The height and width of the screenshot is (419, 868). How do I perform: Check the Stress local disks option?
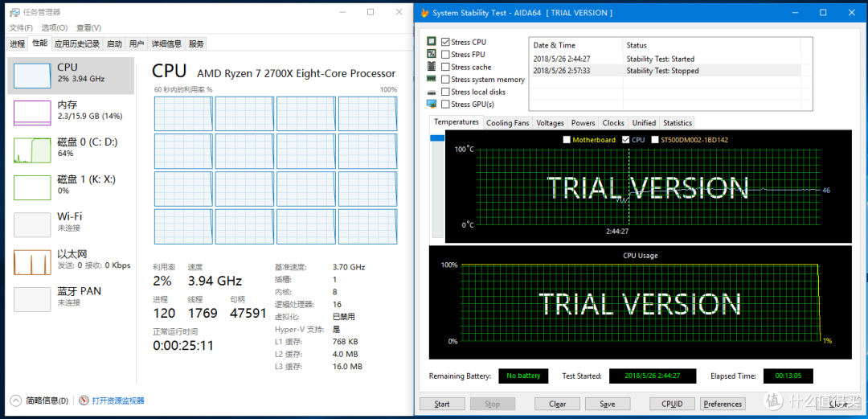(x=445, y=92)
